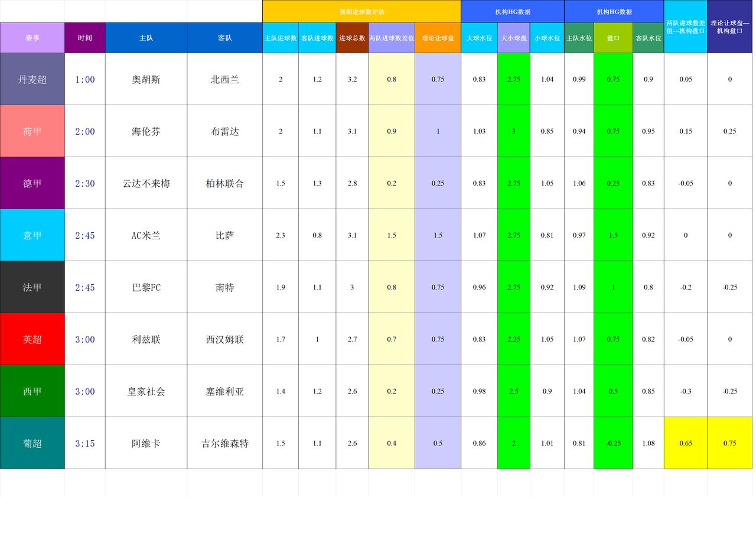The height and width of the screenshot is (533, 756).
Task: Select the -0.25 盘口 cell for 阿维卡
Action: tap(613, 443)
